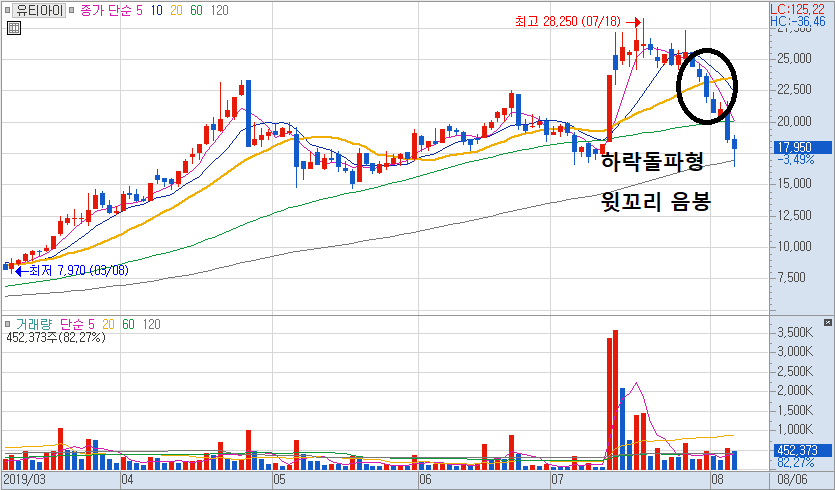The width and height of the screenshot is (835, 490).
Task: Click the 08/06 current date label
Action: coord(791,480)
